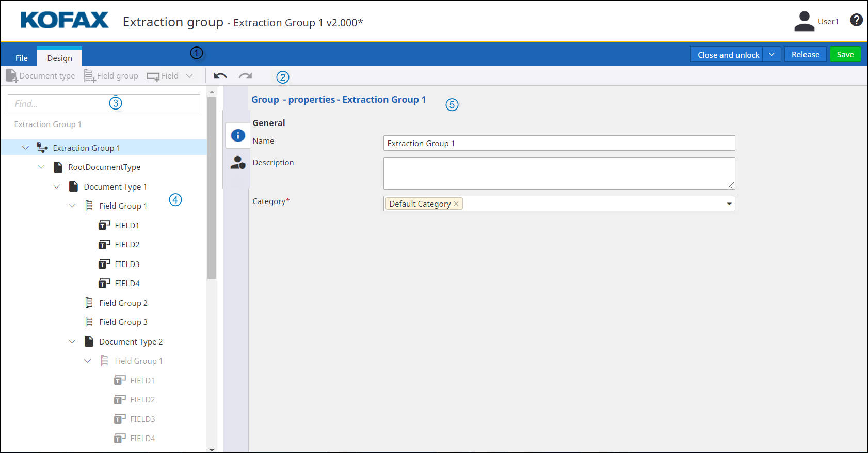This screenshot has height=453, width=868.
Task: Switch to the Design tab
Action: pos(59,58)
